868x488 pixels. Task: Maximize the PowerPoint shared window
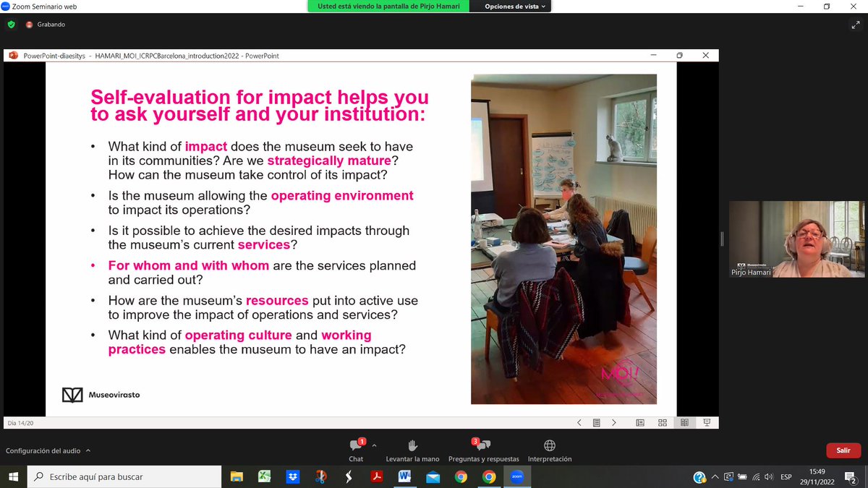coord(679,55)
